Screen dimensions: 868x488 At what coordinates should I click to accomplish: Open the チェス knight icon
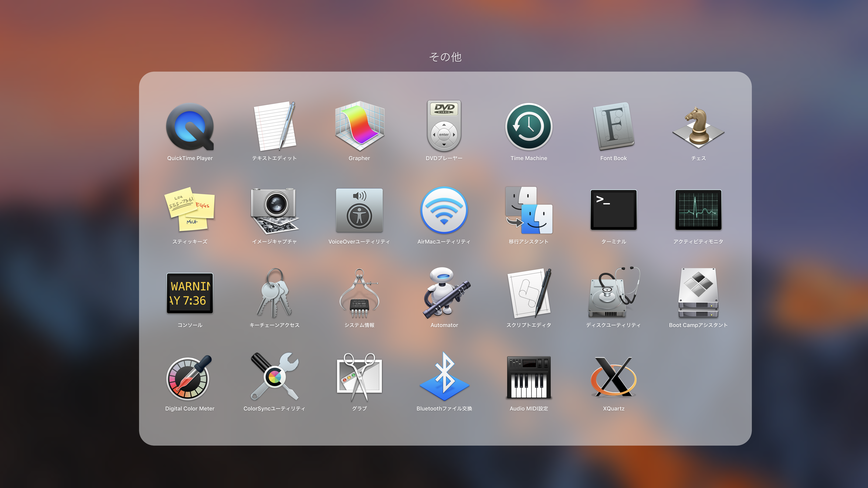click(x=698, y=127)
